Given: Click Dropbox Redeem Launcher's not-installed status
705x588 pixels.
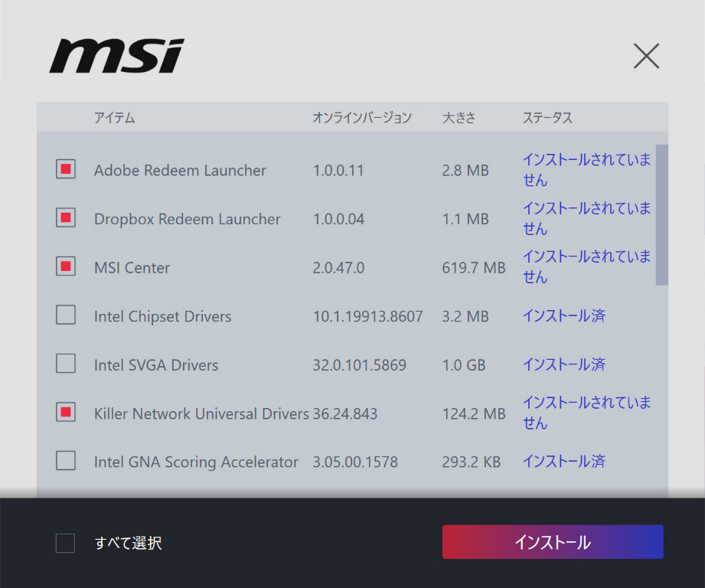Looking at the screenshot, I should (x=586, y=218).
